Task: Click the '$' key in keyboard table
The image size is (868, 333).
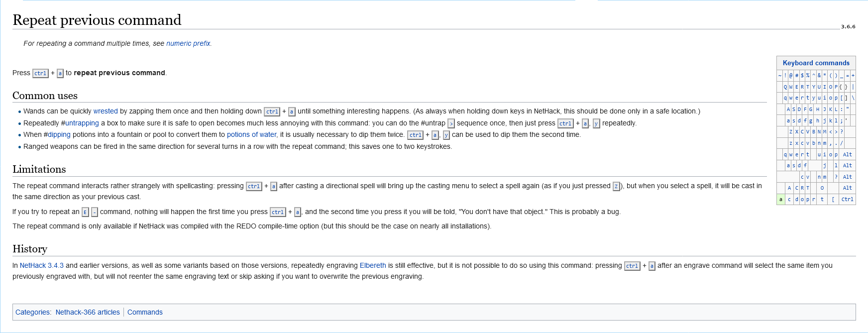Action: 802,76
